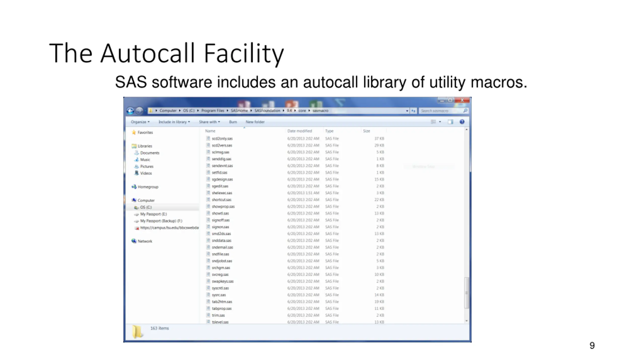Click the Back navigation arrow
The width and height of the screenshot is (644, 362).
[130, 111]
